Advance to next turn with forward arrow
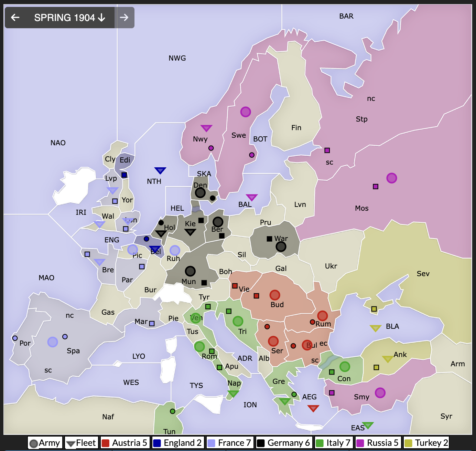Image resolution: width=476 pixels, height=451 pixels. (124, 18)
